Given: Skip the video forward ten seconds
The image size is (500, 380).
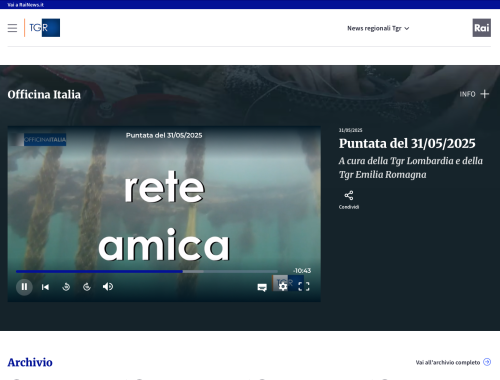Looking at the screenshot, I should pyautogui.click(x=87, y=287).
